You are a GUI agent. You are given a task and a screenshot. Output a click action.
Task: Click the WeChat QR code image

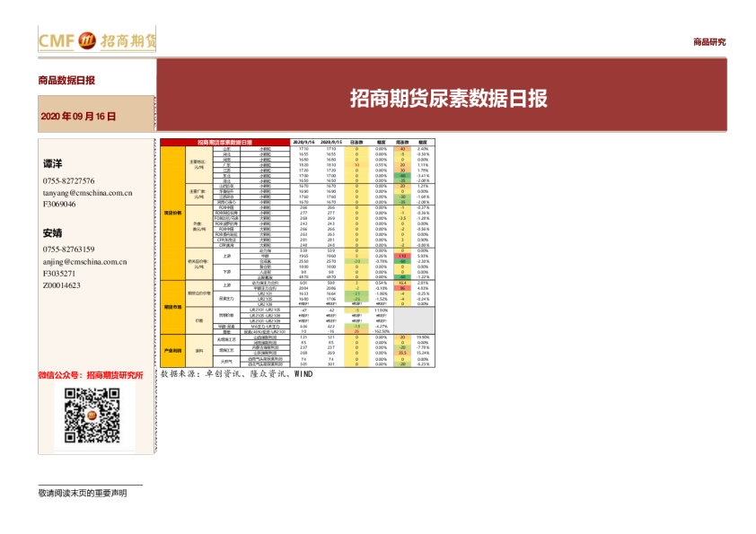point(92,416)
